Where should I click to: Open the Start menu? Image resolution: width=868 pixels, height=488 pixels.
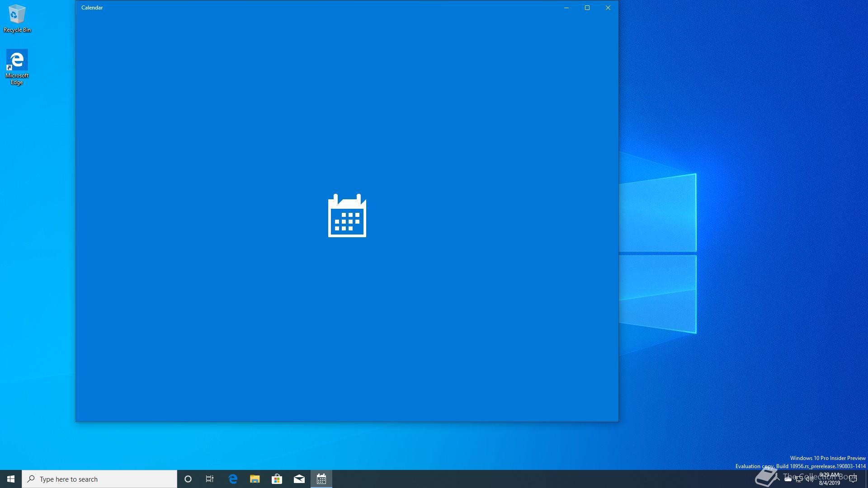[11, 479]
